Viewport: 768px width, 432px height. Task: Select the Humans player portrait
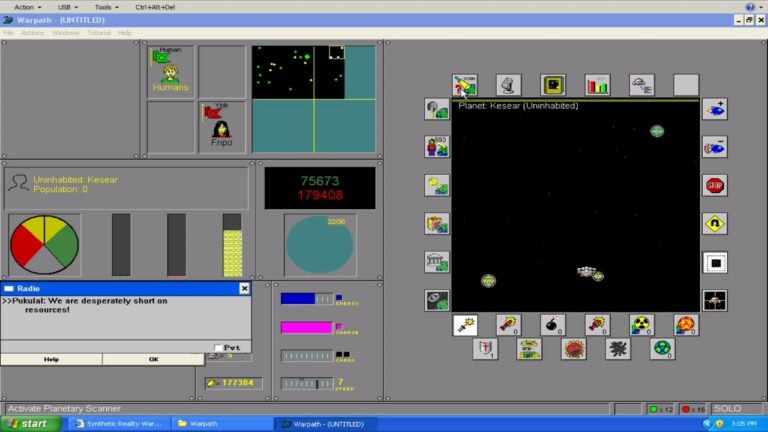pyautogui.click(x=170, y=72)
